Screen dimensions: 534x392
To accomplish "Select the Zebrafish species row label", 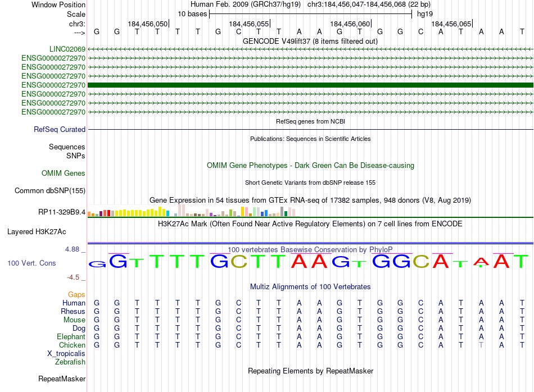I will [70, 362].
